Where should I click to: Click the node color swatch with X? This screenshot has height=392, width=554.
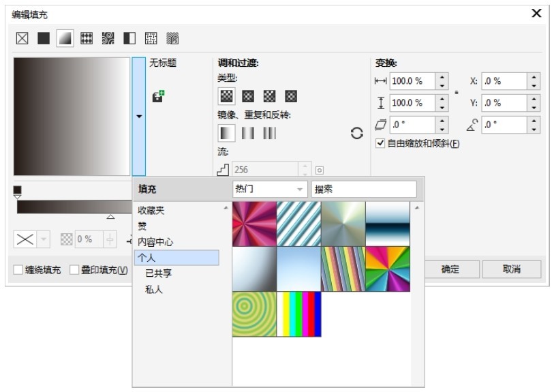25,239
